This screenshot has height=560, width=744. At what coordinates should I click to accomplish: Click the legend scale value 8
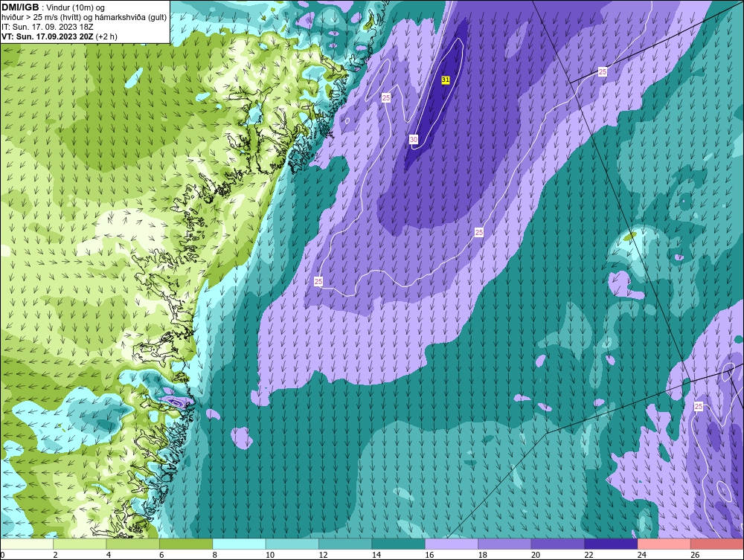(215, 555)
